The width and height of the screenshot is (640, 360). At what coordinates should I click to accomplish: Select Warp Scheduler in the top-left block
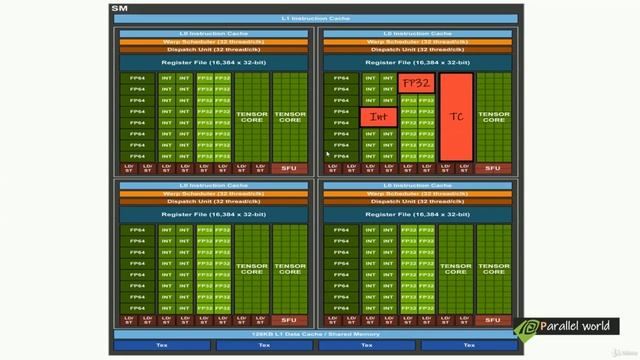tap(213, 42)
